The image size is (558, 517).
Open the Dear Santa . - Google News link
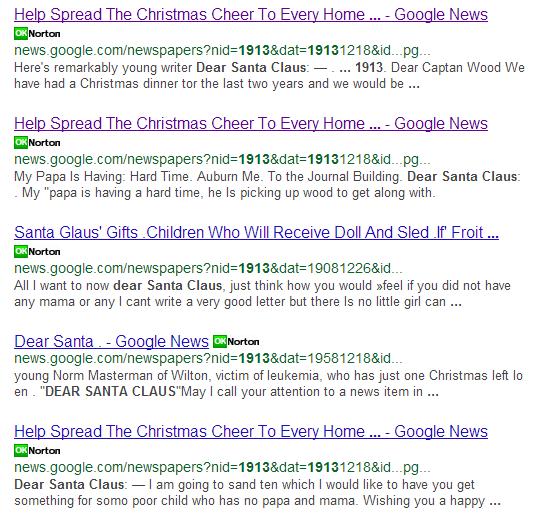pos(111,341)
